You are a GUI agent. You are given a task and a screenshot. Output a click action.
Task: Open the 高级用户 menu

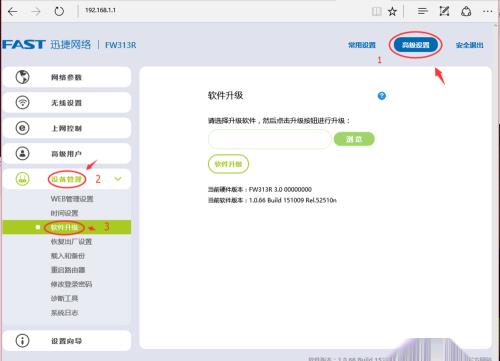(67, 153)
